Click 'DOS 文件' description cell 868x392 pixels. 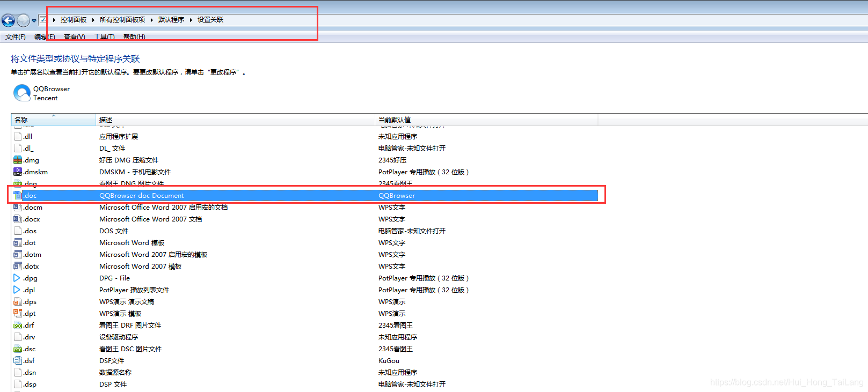[114, 231]
